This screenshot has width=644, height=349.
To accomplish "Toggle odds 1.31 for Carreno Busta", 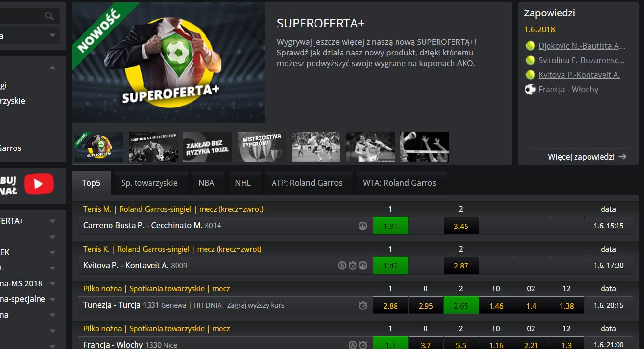I will pos(390,226).
